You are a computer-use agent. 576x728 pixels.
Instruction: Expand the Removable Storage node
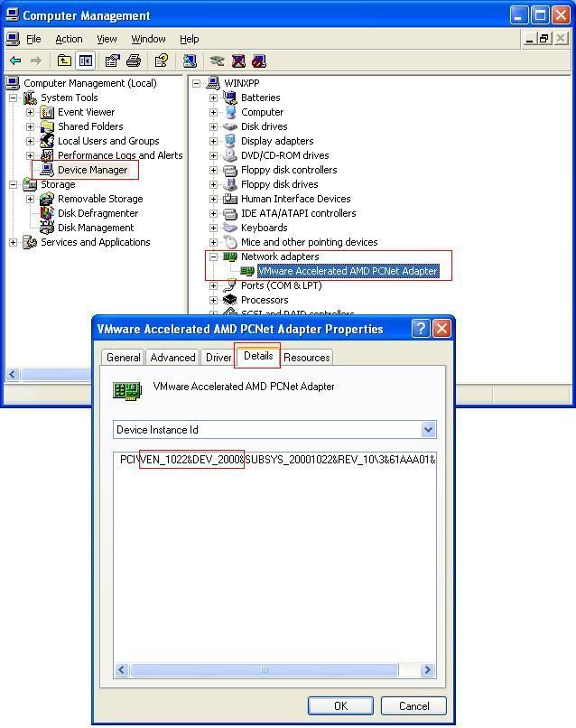click(x=30, y=199)
